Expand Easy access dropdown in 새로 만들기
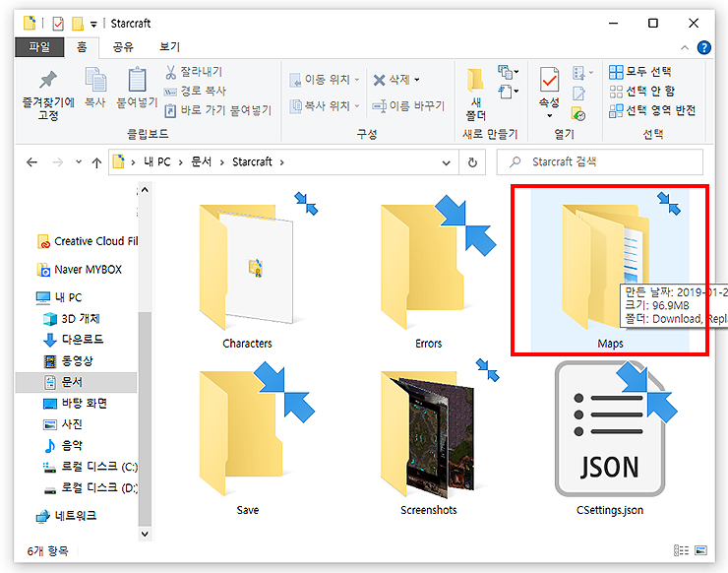 point(509,92)
